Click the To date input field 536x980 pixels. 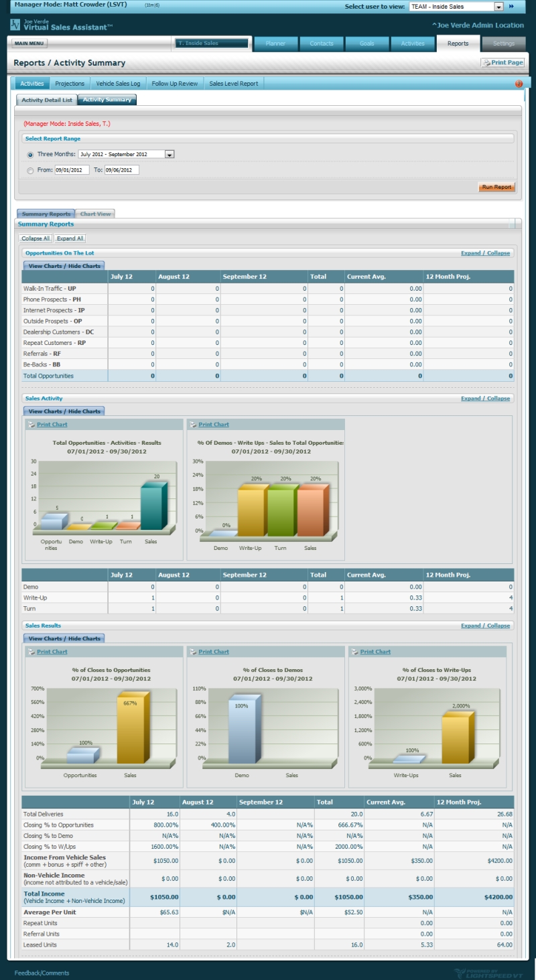[x=121, y=170]
